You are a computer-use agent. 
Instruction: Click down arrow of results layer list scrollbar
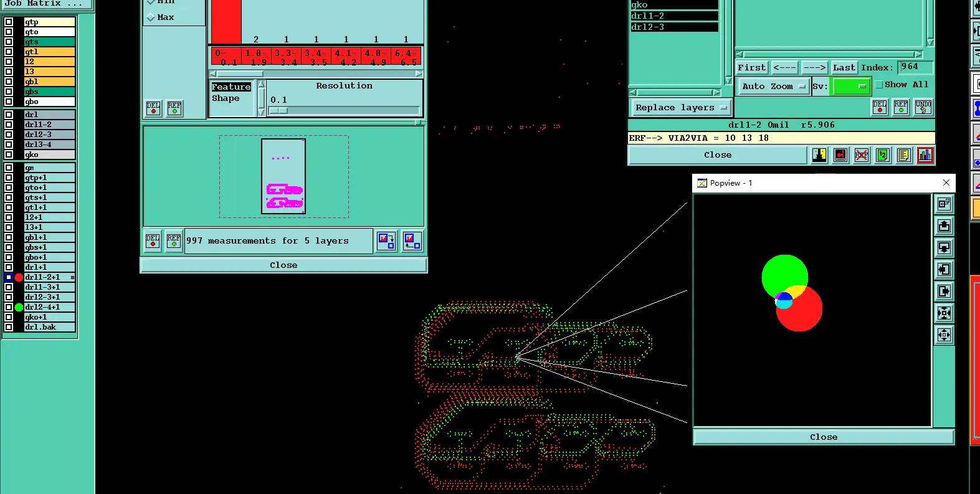click(x=728, y=81)
